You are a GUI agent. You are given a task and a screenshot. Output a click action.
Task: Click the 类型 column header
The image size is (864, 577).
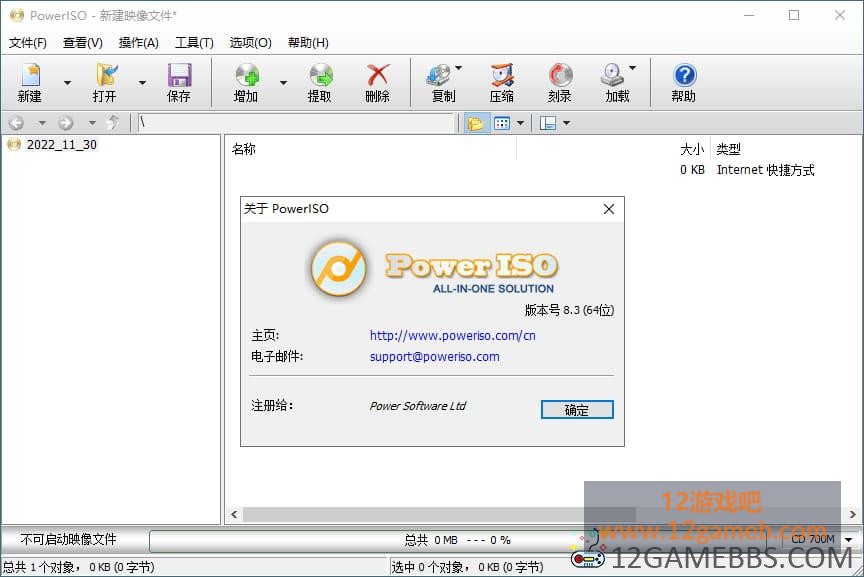[728, 149]
